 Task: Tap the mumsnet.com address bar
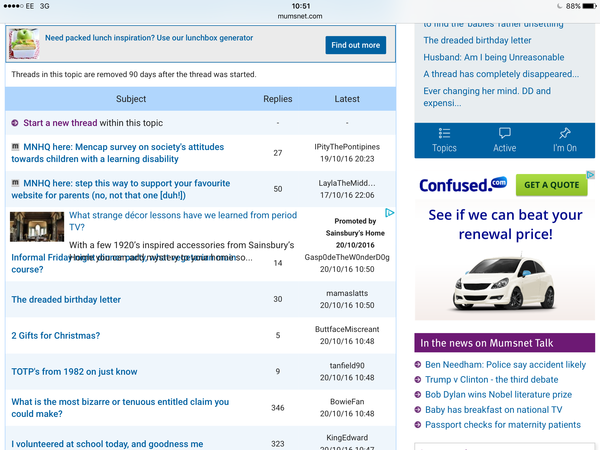pos(300,16)
